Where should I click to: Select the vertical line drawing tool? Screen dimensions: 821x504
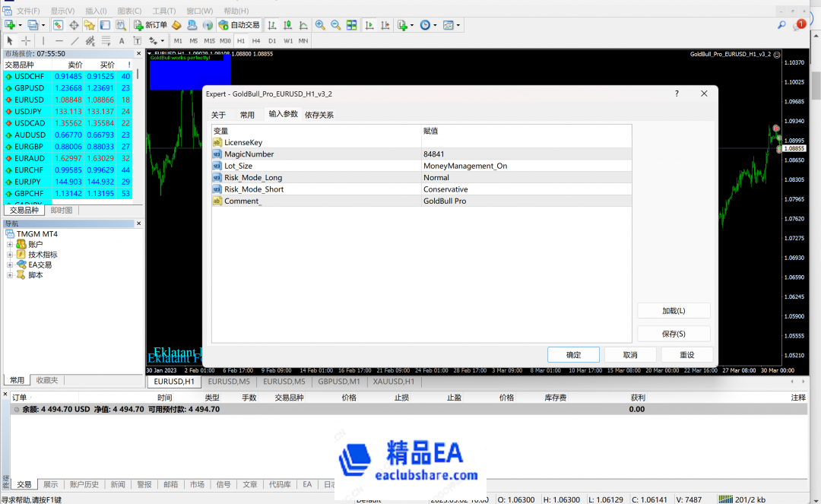tap(43, 40)
